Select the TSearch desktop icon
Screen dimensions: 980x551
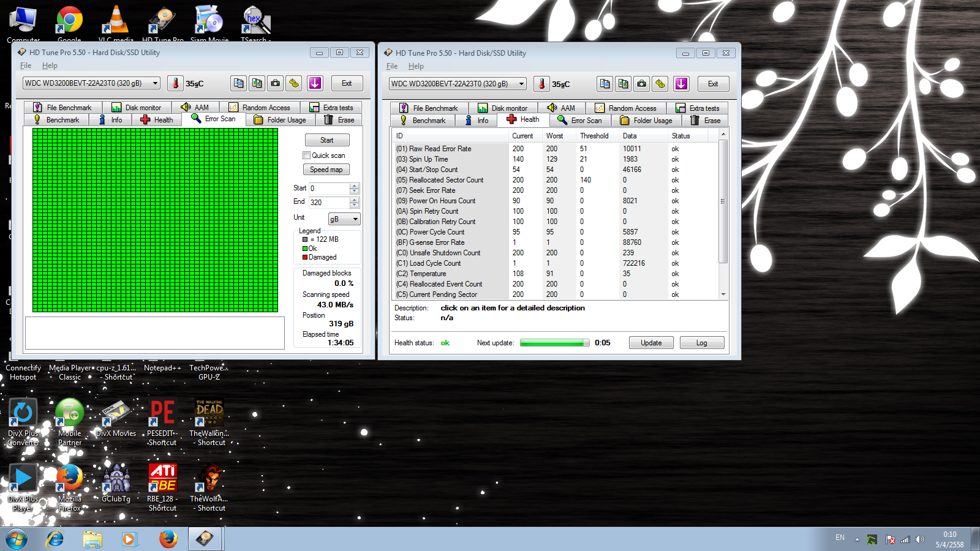[254, 23]
